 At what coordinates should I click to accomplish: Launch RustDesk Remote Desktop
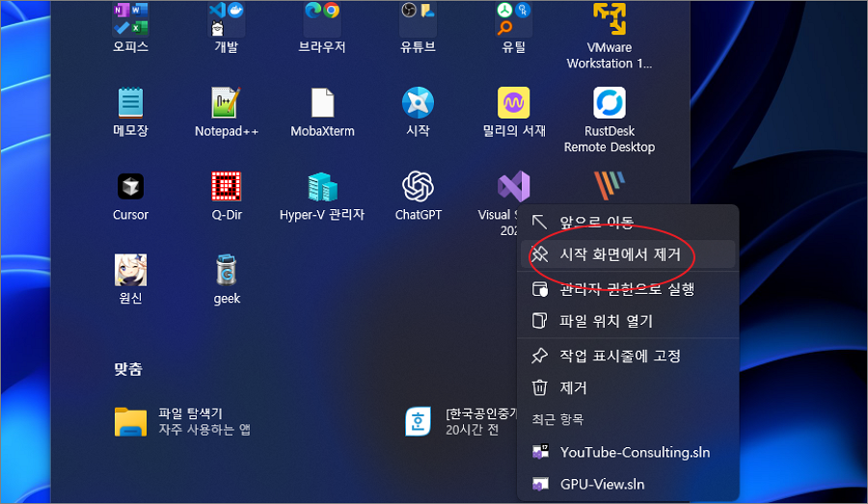pos(610,119)
